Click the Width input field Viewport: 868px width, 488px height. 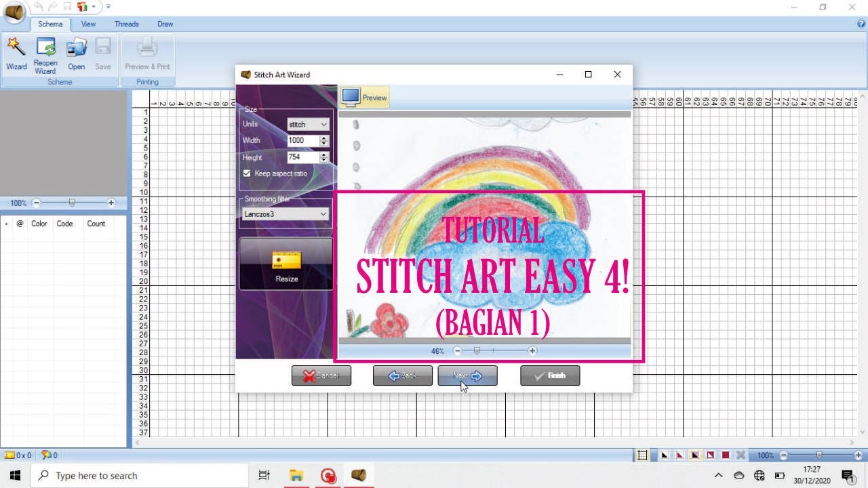(303, 141)
